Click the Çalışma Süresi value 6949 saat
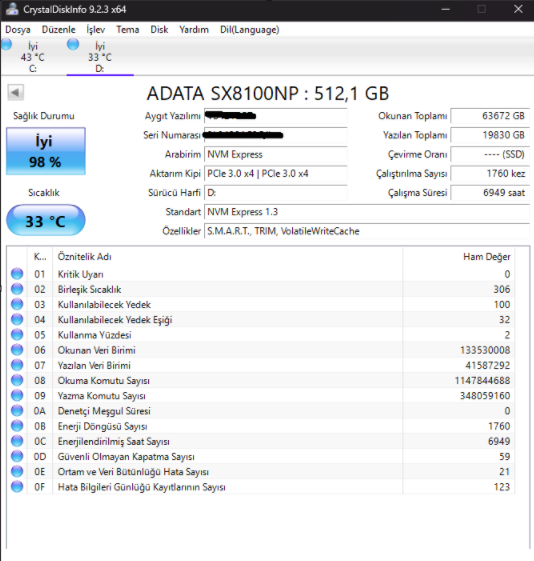534x561 pixels. click(490, 193)
